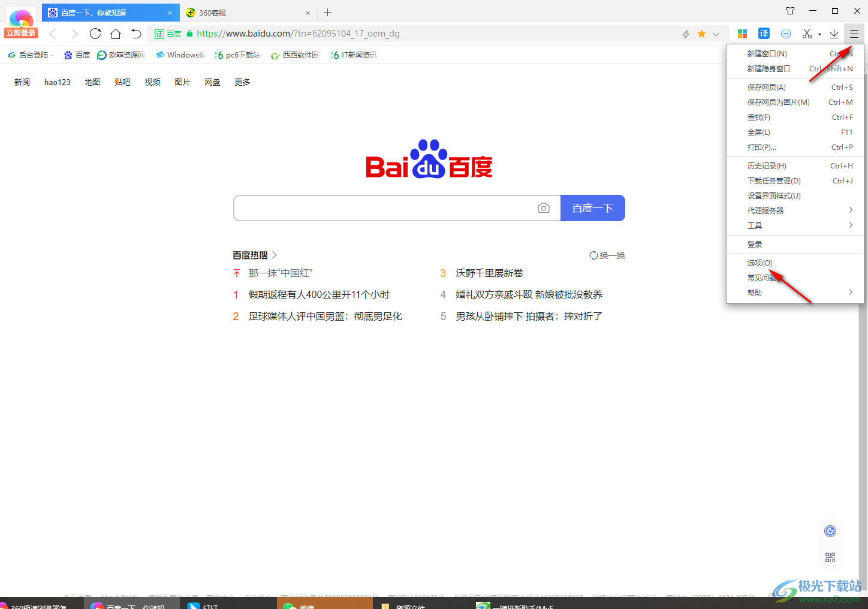Click the 地图 navigation link
Viewport: 868px width, 609px height.
pyautogui.click(x=92, y=82)
